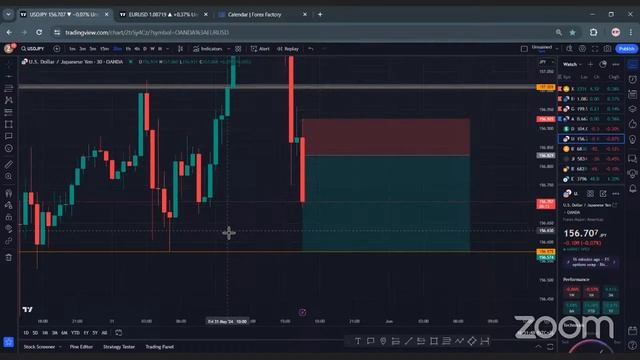Open the details panel grid icon beside the symbol
Screen dimensions: 640x360
tap(590, 193)
